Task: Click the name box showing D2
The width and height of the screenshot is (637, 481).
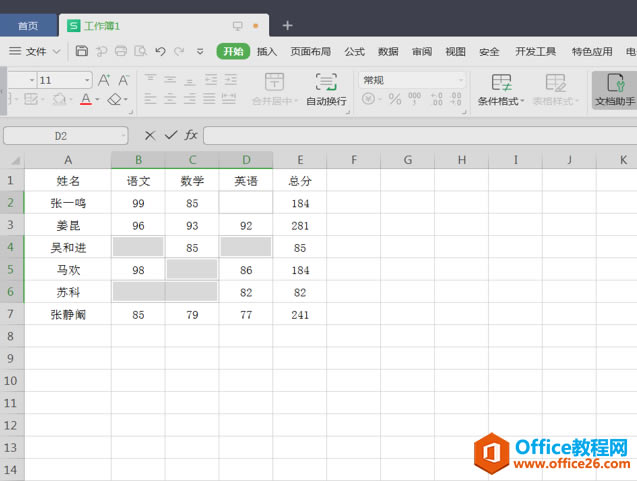Action: pyautogui.click(x=61, y=136)
